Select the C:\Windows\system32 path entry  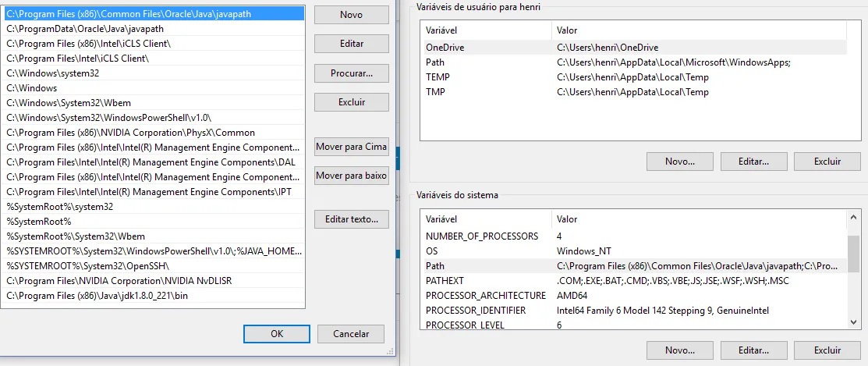click(x=53, y=73)
